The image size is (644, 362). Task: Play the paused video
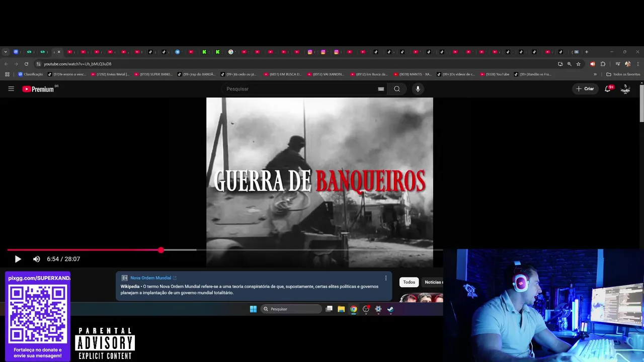[18, 259]
